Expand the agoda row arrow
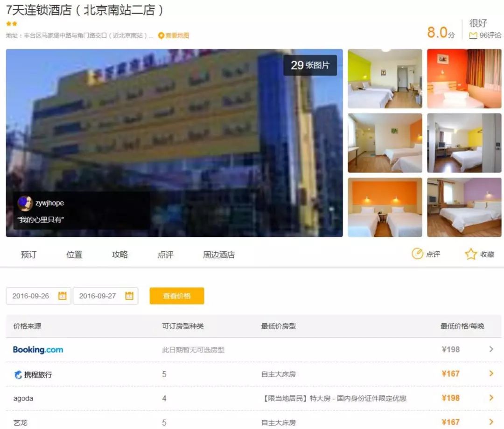Viewport: 504px width, 429px height. [491, 398]
